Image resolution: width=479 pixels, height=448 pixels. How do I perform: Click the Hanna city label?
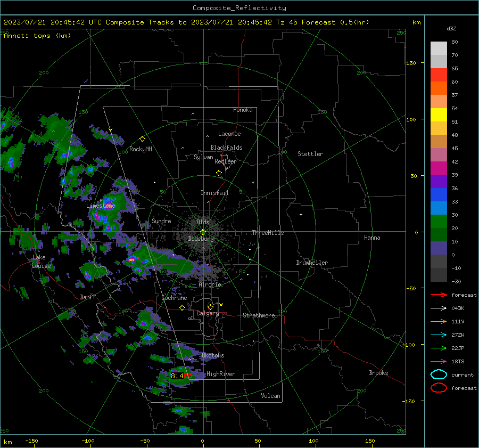pos(372,238)
